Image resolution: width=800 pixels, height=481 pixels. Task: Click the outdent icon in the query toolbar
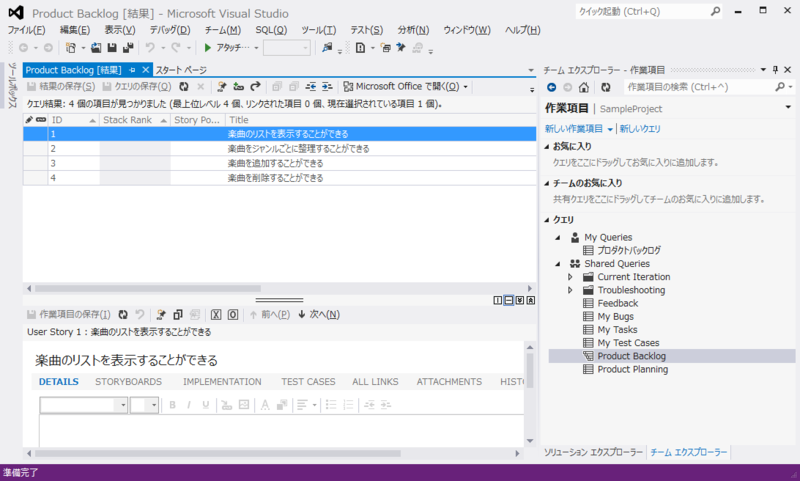coord(311,87)
